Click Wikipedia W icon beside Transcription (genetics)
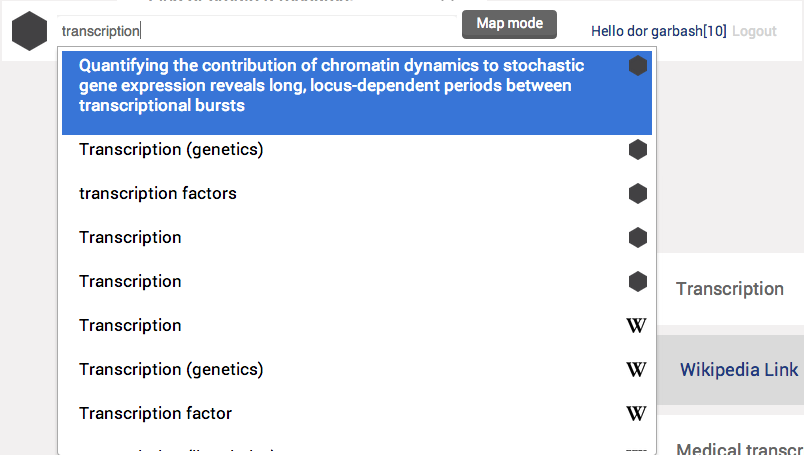 click(x=636, y=370)
